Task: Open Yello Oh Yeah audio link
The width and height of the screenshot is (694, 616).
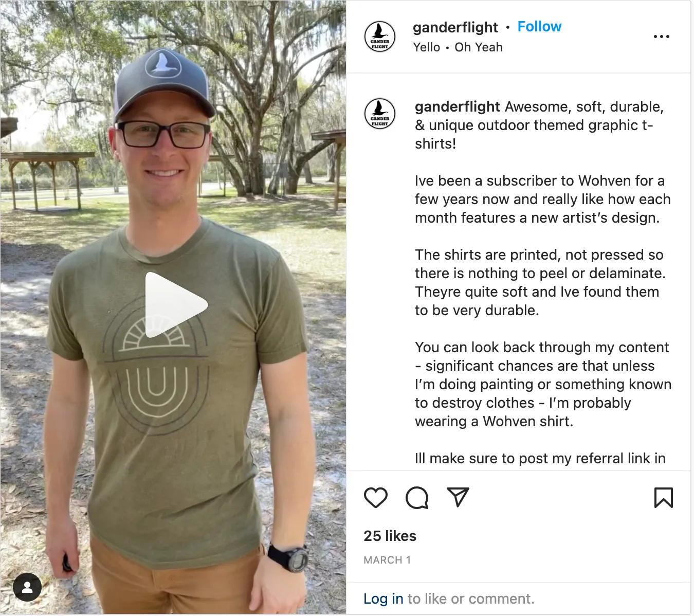Action: [458, 47]
